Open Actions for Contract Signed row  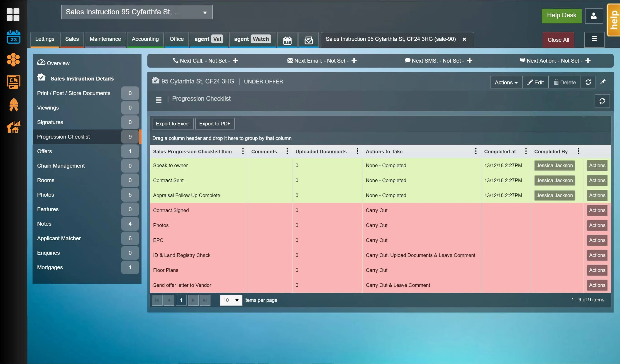[x=597, y=210]
